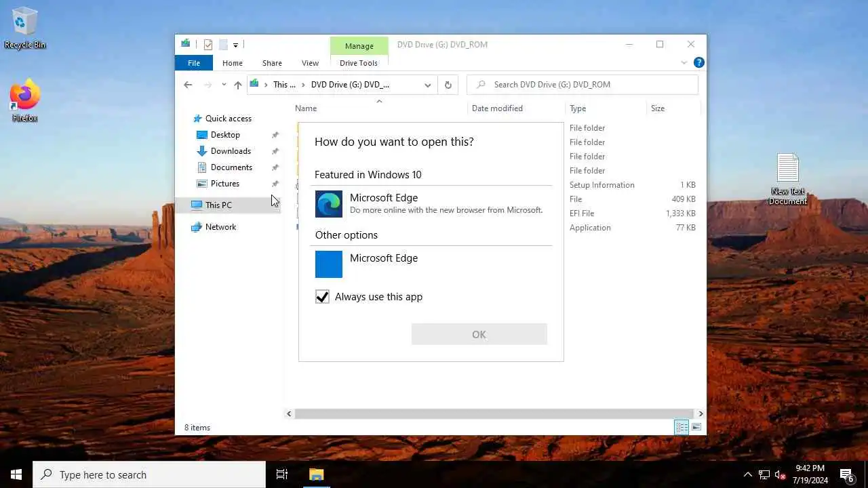Open the recent locations dropdown

224,85
